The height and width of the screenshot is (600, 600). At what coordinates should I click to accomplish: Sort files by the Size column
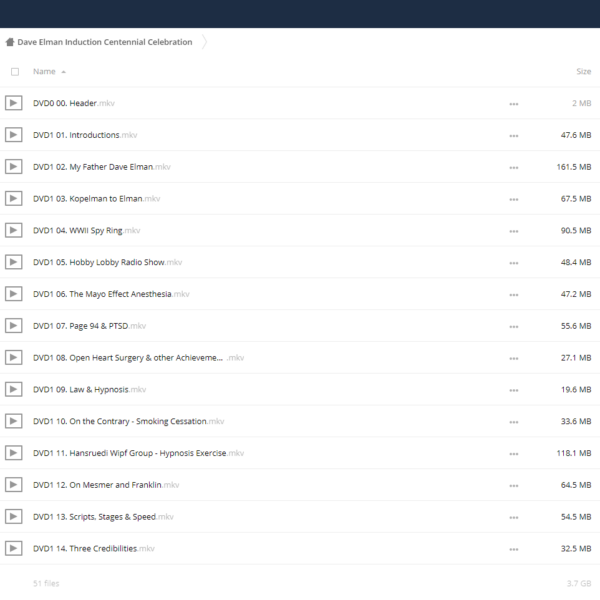(x=584, y=72)
